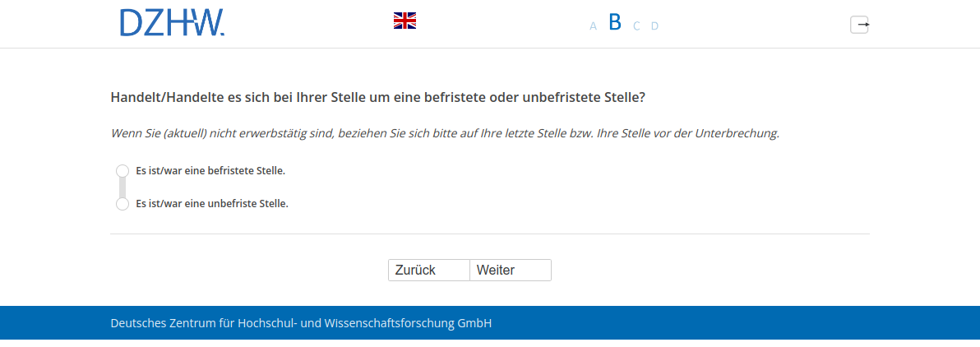Go to section A in the progress indicator
The height and width of the screenshot is (347, 980).
coord(593,26)
